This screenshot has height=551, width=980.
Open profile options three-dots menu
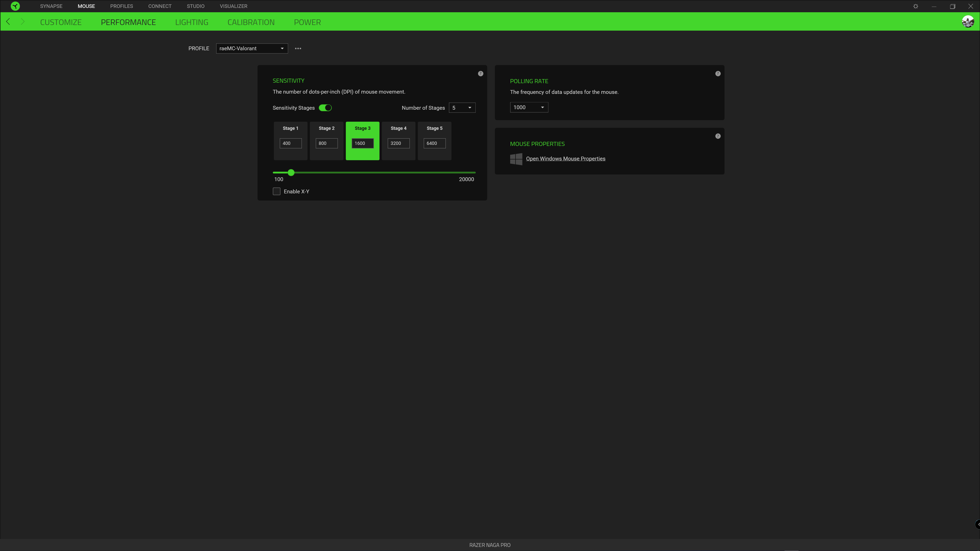tap(298, 48)
